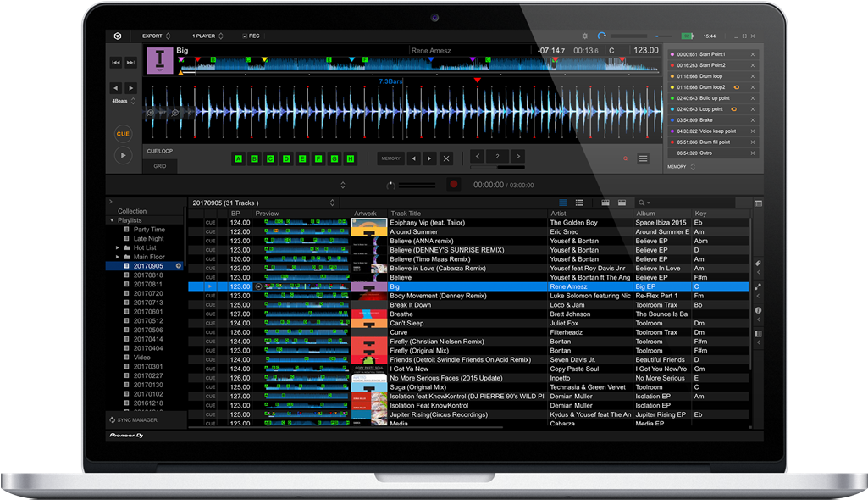The image size is (868, 500).
Task: Toggle active loop on Loop point
Action: coord(733,109)
